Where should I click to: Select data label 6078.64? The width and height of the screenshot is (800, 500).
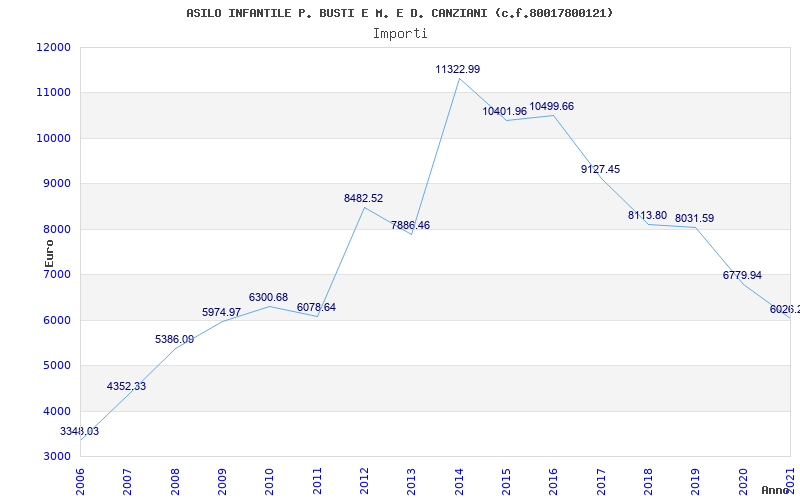point(316,307)
